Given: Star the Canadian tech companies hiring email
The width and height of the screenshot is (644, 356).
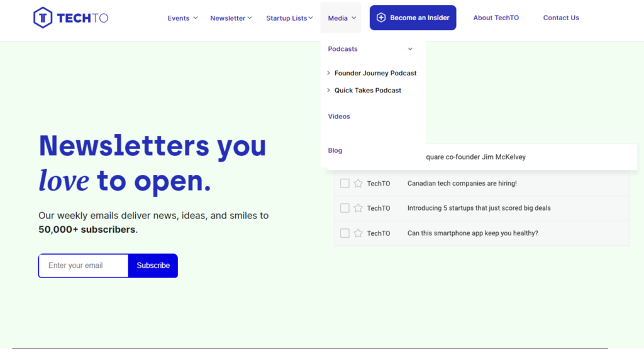Looking at the screenshot, I should coord(358,184).
